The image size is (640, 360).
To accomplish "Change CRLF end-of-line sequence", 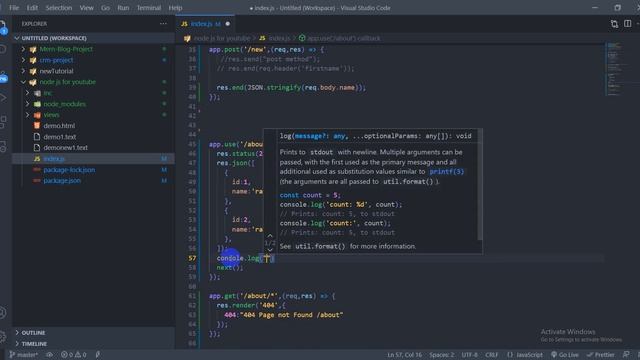I will pyautogui.click(x=491, y=355).
